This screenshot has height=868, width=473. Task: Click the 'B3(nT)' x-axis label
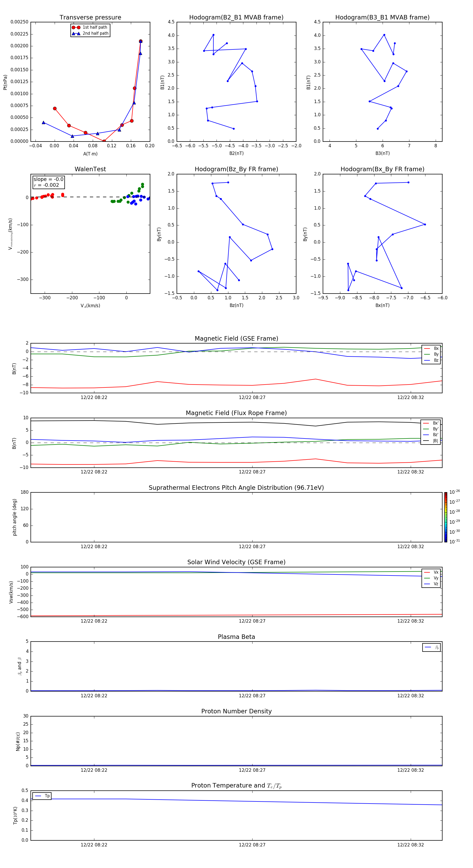point(382,153)
